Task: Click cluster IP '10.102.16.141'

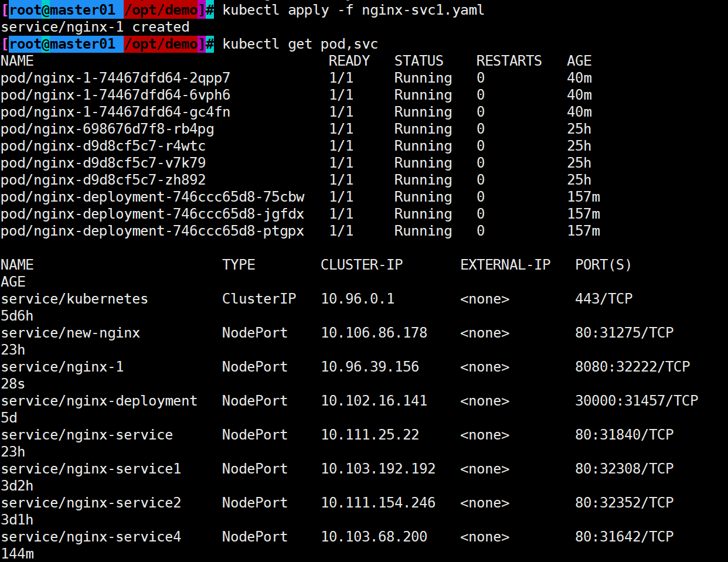Action: click(x=374, y=401)
